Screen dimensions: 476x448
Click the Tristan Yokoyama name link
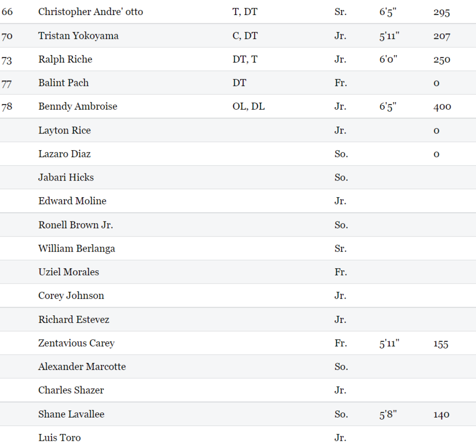click(x=78, y=36)
